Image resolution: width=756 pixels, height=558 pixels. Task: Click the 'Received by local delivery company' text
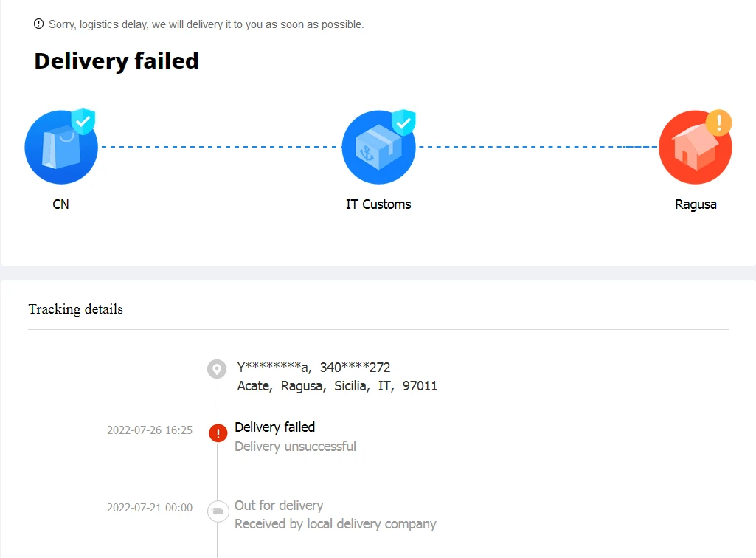[336, 524]
